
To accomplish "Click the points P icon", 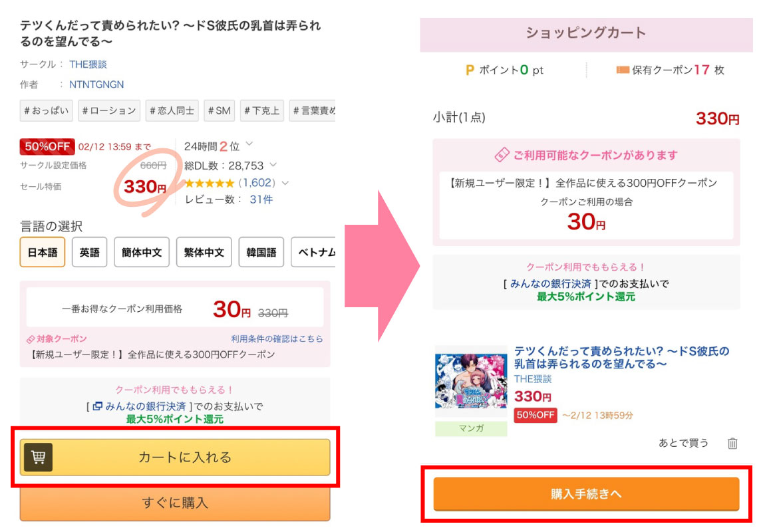I will [470, 70].
